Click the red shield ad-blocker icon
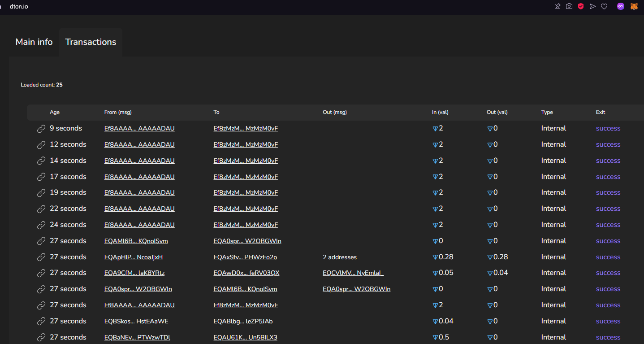Image resolution: width=644 pixels, height=344 pixels. tap(581, 6)
